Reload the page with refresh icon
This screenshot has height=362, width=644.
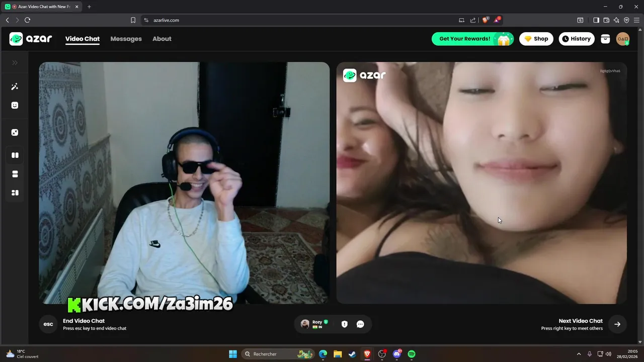tap(27, 20)
